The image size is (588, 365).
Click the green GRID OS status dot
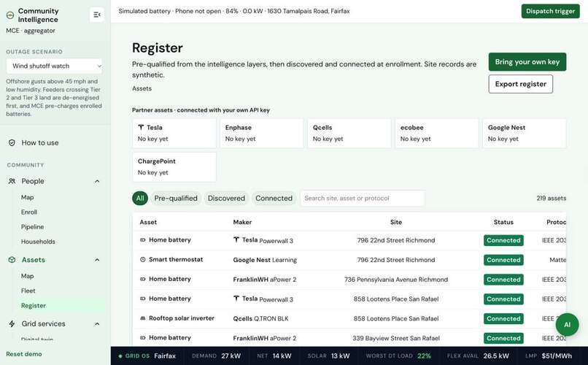coord(120,356)
